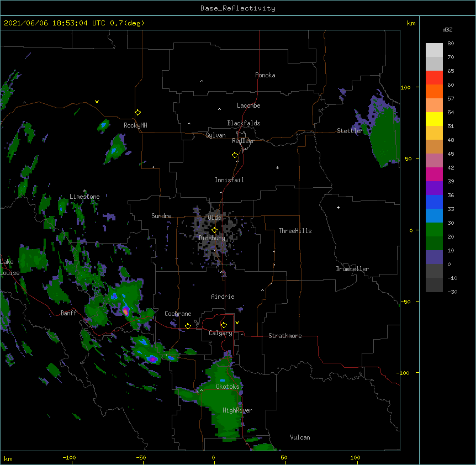The width and height of the screenshot is (476, 465).
Task: Choose the blue 36-33 dBZ legend swatch
Action: coord(434,202)
